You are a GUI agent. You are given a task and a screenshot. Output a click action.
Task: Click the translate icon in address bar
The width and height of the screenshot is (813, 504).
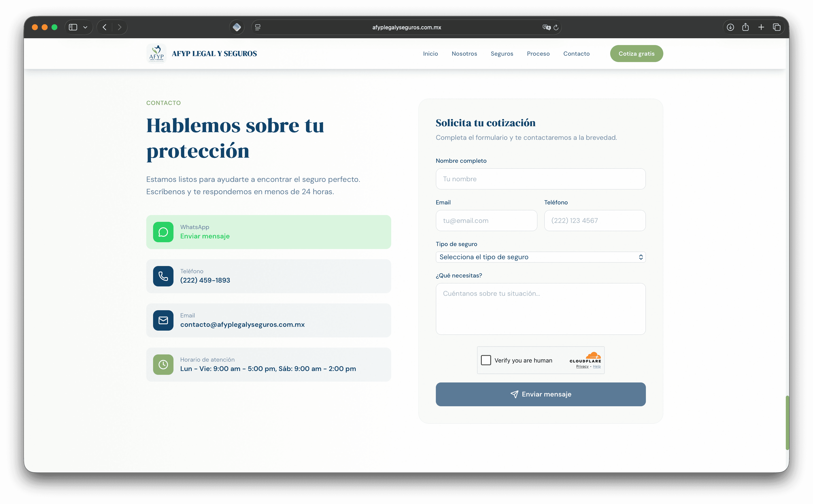pos(546,27)
